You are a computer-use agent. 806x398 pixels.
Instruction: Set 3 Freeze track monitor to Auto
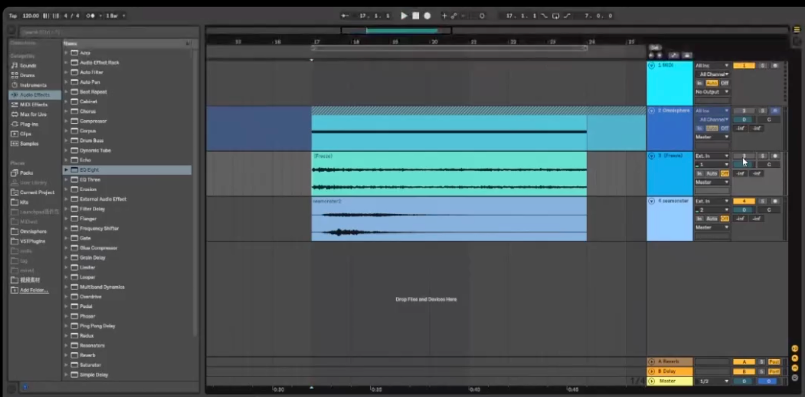712,173
